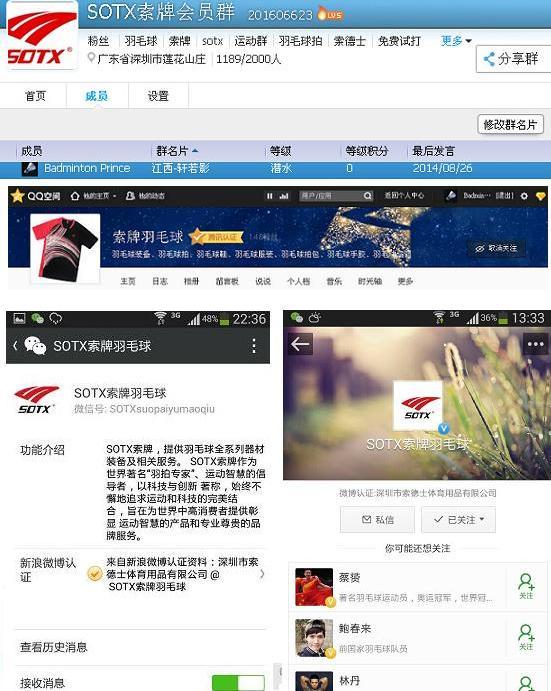Toggle 取消关注 on 索牌羽毛球 QQ空间
Screen dimensions: 551x691
[x=497, y=248]
